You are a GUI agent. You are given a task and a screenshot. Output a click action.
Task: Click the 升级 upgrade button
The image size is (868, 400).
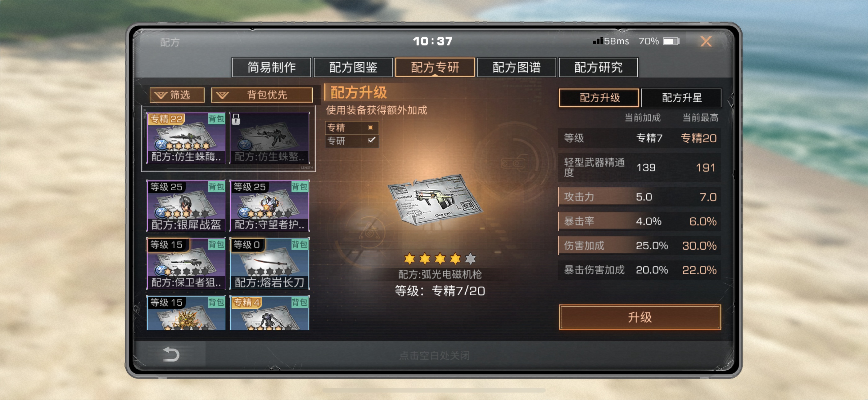[640, 317]
